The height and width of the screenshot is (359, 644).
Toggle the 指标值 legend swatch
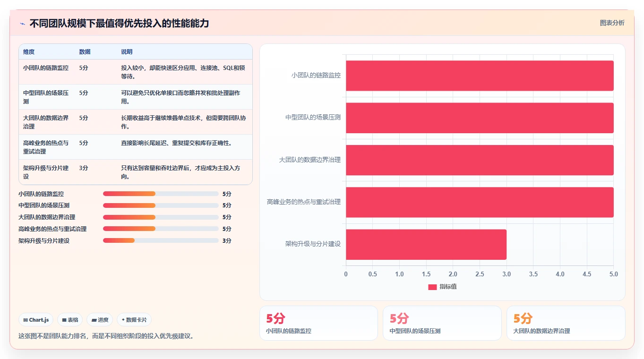(432, 287)
